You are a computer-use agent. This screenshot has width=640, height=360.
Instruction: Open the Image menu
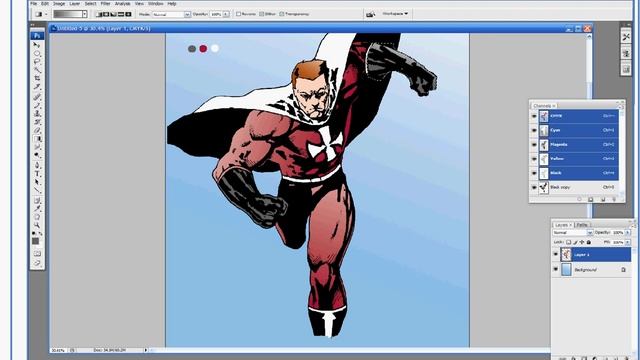point(59,4)
